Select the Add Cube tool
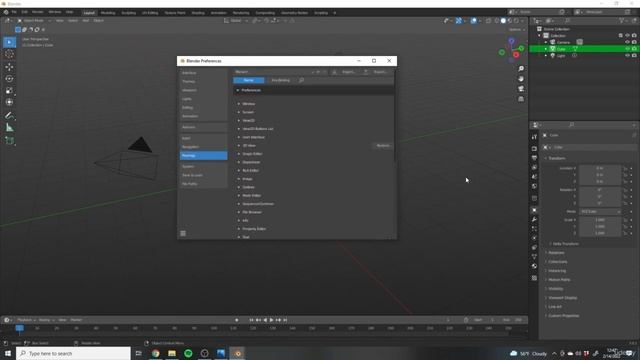Image resolution: width=640 pixels, height=360 pixels. 9,141
